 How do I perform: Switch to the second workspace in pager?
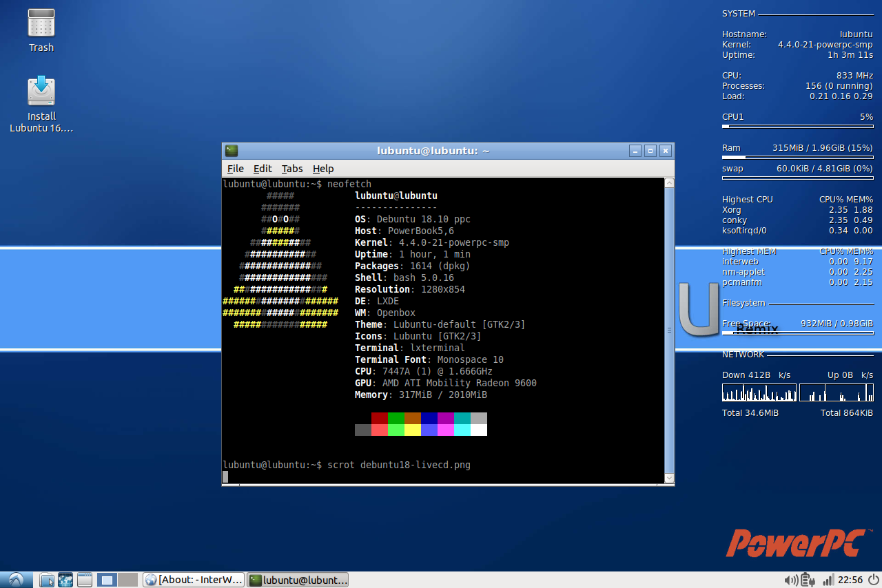128,580
